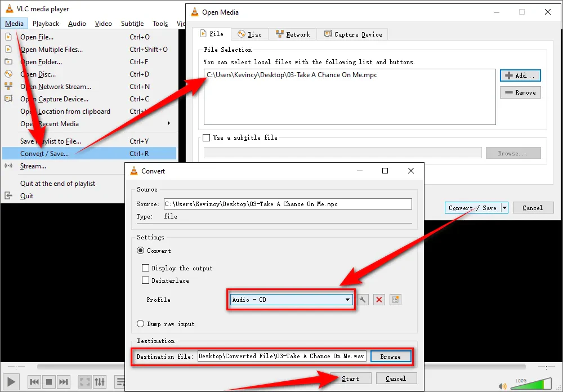The height and width of the screenshot is (392, 563).
Task: Cancel the Convert dialog
Action: (396, 378)
